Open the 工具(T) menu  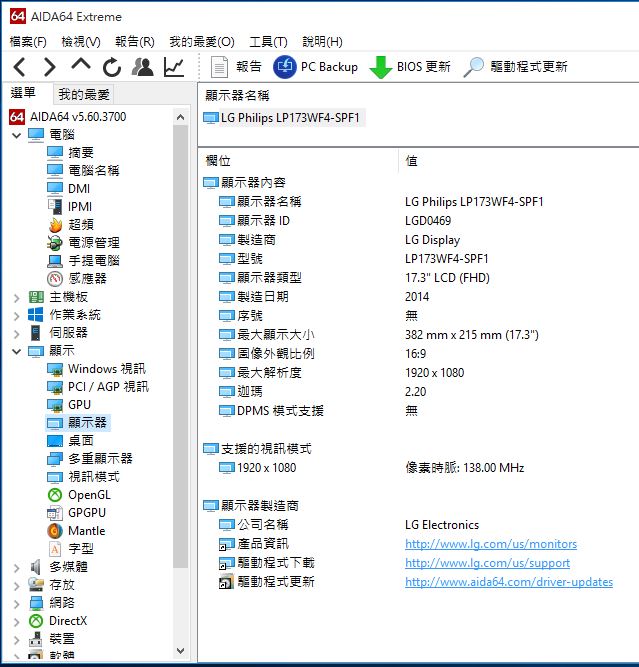(268, 42)
